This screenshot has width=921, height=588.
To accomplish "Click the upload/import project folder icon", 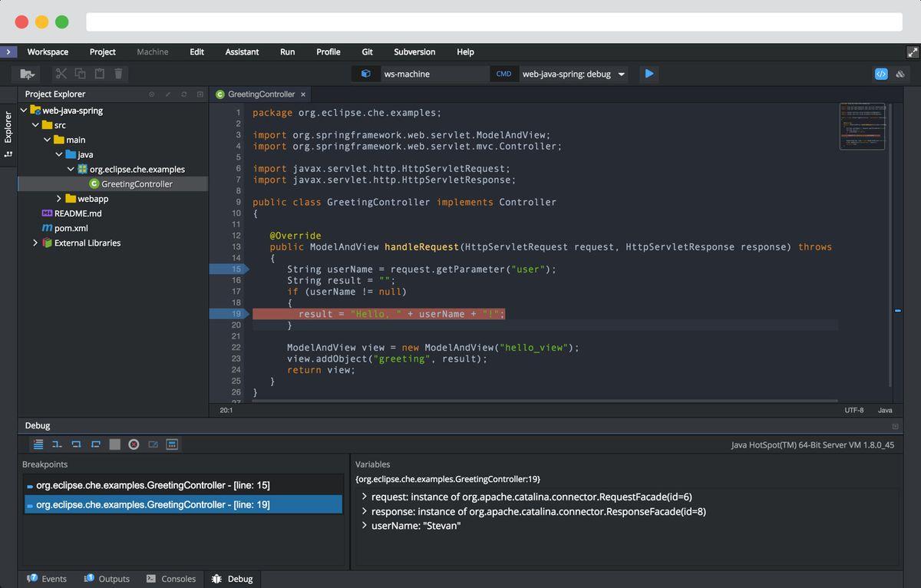I will [27, 74].
